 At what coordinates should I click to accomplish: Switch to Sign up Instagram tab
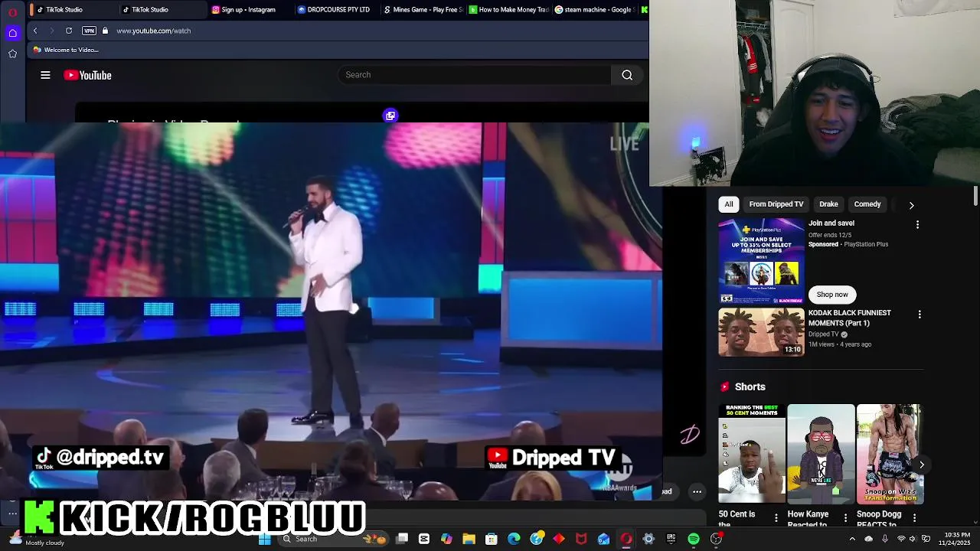click(249, 10)
